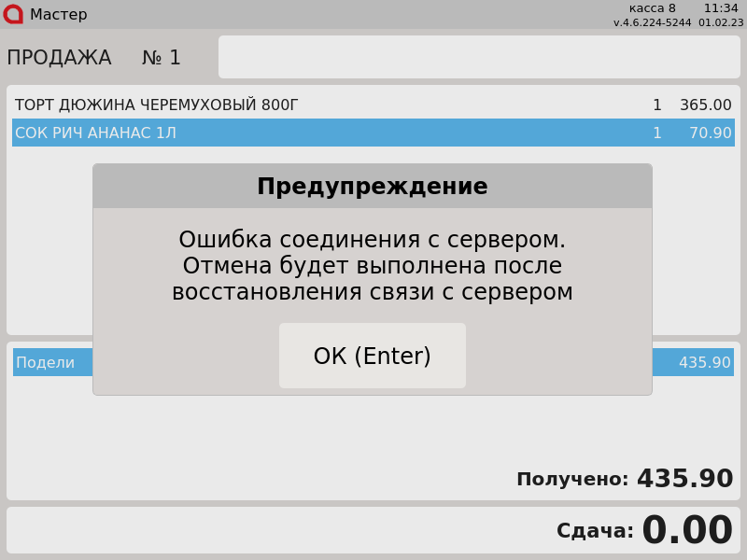747x560 pixels.
Task: Click the receipt number № 1
Action: tap(162, 58)
